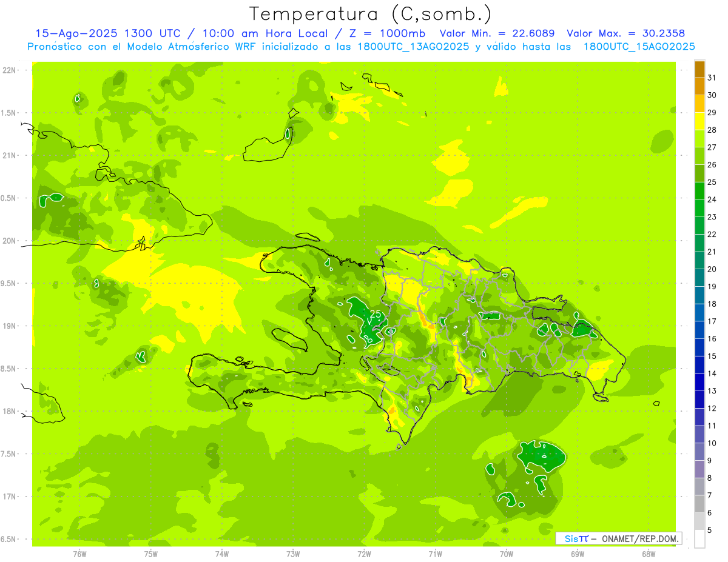
Task: Click the '8' value on the color legend
Action: pos(709,478)
